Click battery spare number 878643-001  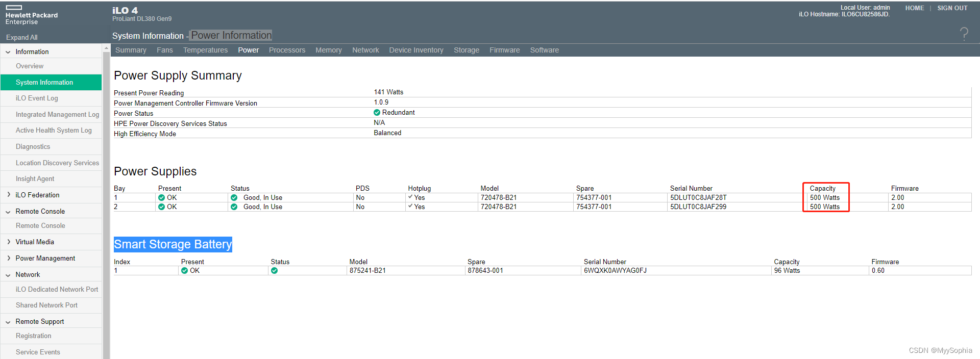(485, 271)
